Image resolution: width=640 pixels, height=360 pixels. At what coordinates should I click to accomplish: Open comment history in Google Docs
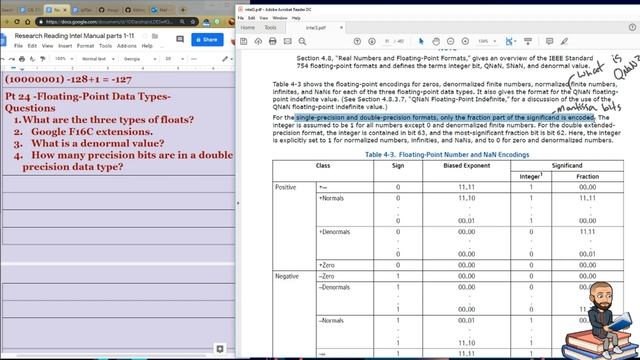click(x=180, y=39)
